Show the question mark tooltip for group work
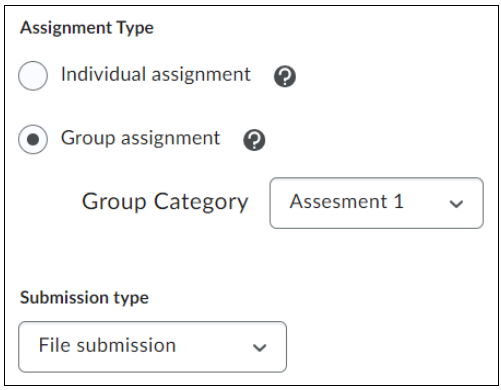Screen dimensions: 501x390 (x=254, y=140)
